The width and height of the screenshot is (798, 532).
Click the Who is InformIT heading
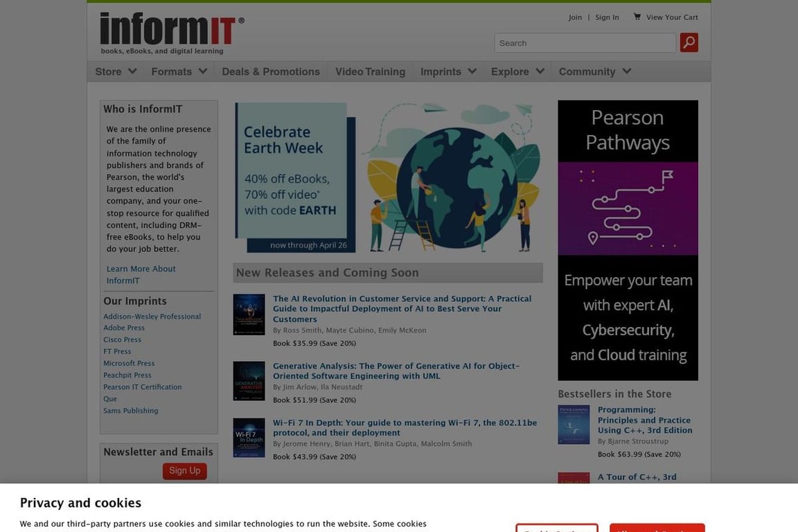tap(143, 109)
